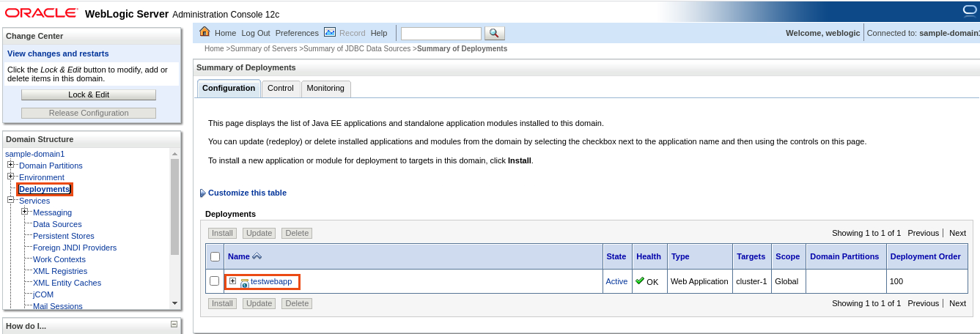Click the top Update button
Screen dimensions: 980x334
click(259, 233)
